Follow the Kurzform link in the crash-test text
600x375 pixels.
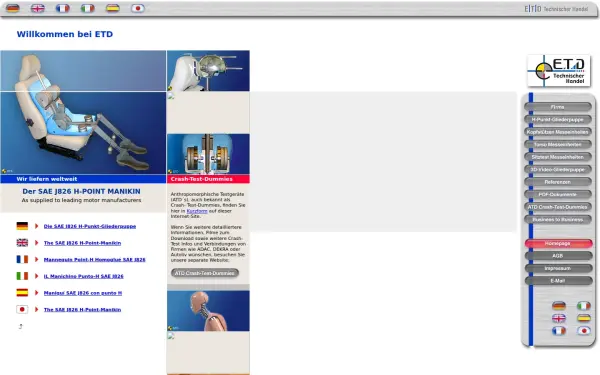(197, 211)
